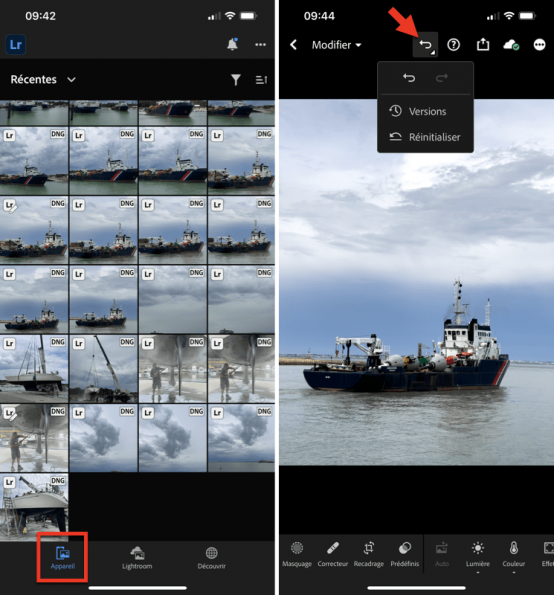
Task: Open the sort order icon
Action: pyautogui.click(x=261, y=80)
